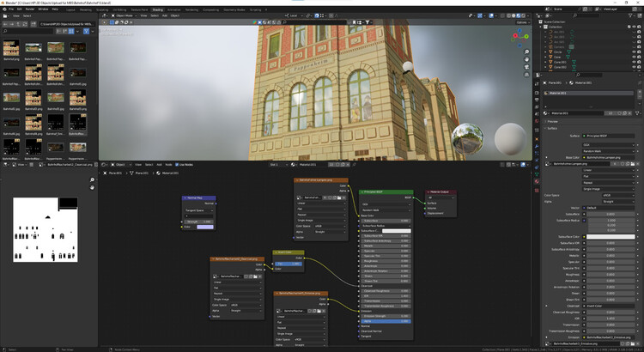Select solid viewport shading mode icon
The width and height of the screenshot is (644, 352).
coord(513,15)
